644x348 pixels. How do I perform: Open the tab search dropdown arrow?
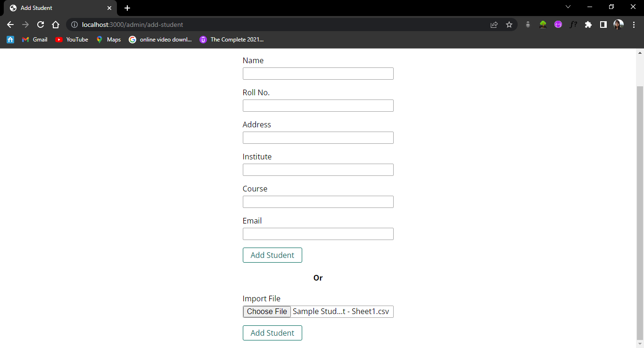(x=568, y=7)
